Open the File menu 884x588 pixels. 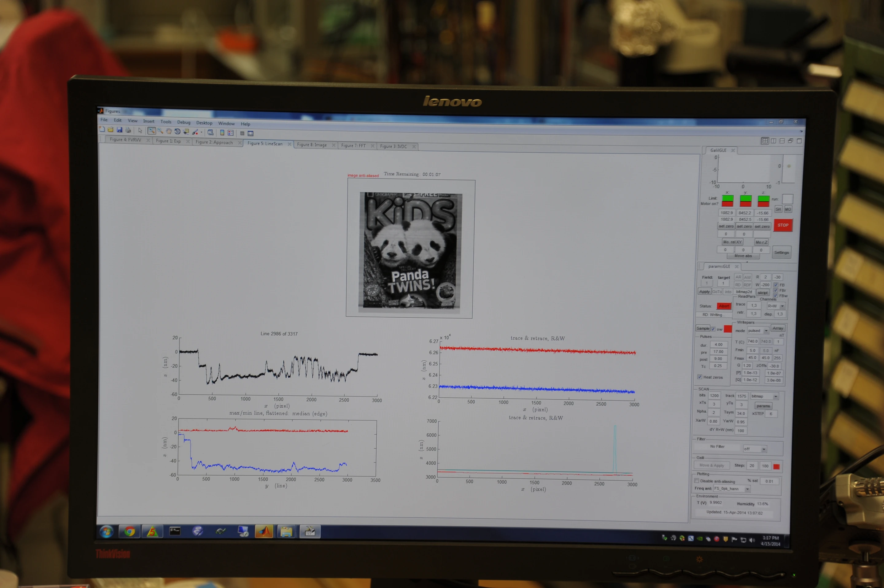click(104, 120)
